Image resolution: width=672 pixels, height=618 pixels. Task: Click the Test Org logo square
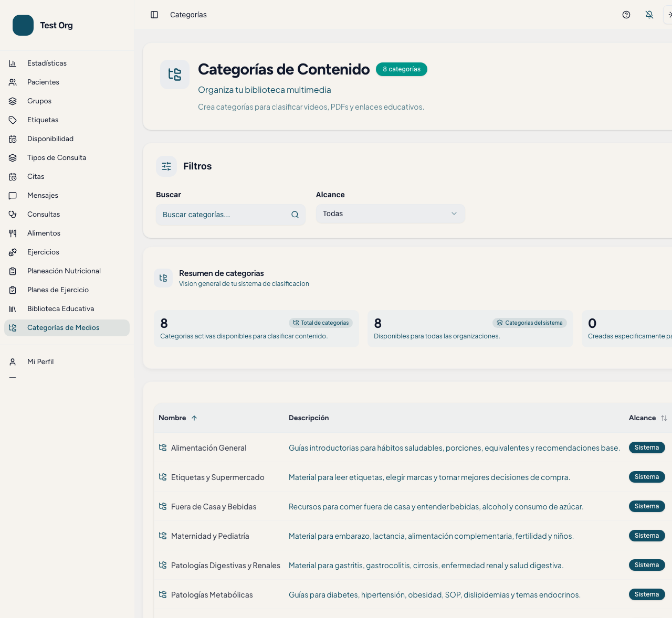point(23,25)
